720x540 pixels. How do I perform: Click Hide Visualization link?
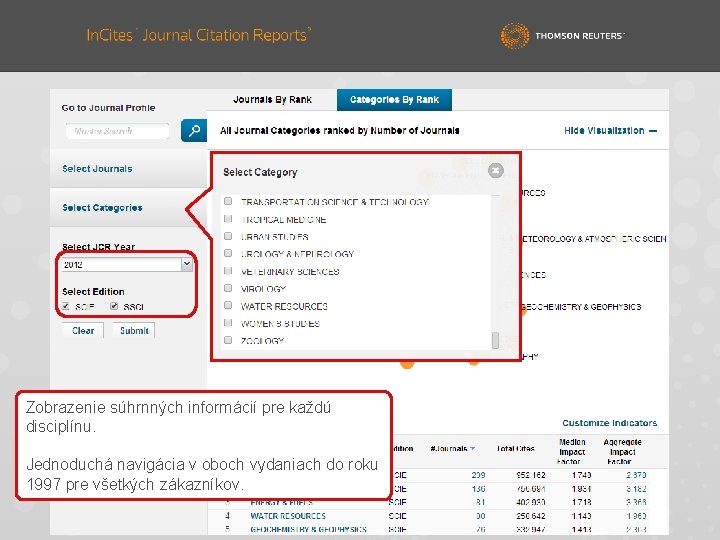point(610,131)
